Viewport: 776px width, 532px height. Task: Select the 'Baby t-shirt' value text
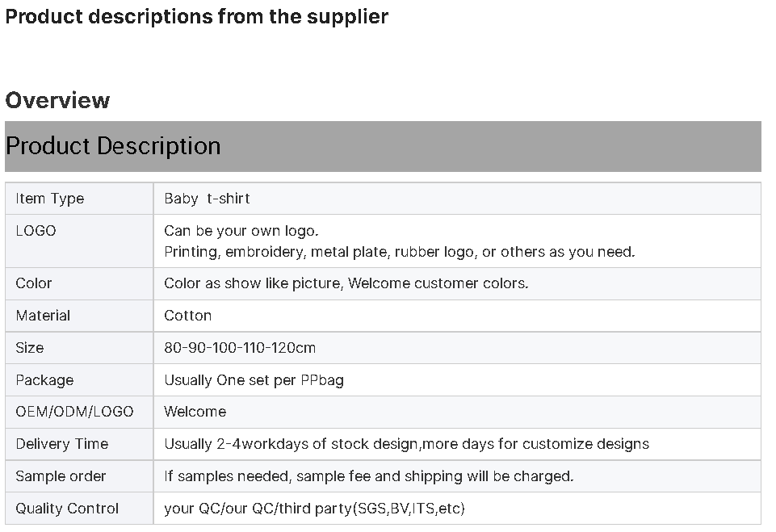click(x=207, y=199)
